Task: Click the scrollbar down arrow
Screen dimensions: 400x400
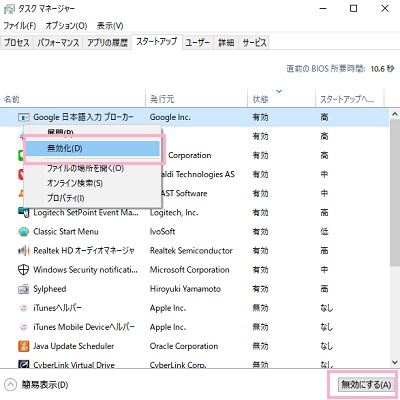Action: click(395, 362)
